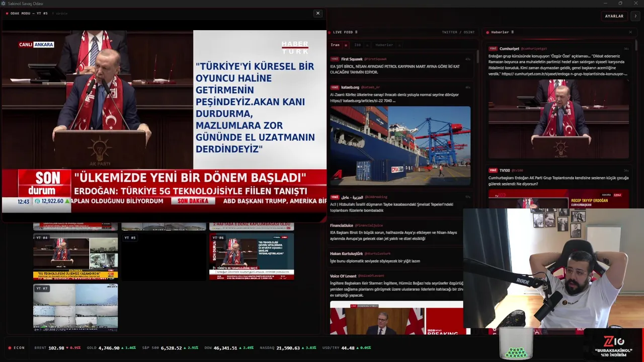Image resolution: width=644 pixels, height=362 pixels.
Task: Click the @cumhuriyetgzt handle
Action: click(534, 49)
